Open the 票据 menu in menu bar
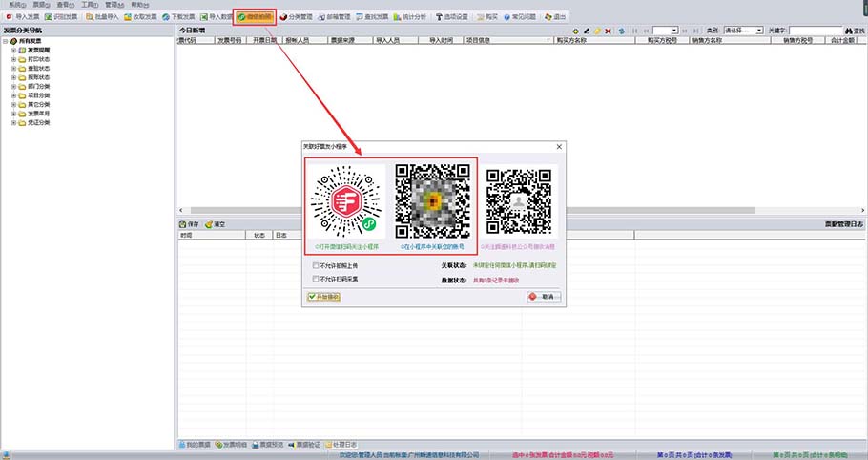This screenshot has height=460, width=868. click(39, 5)
